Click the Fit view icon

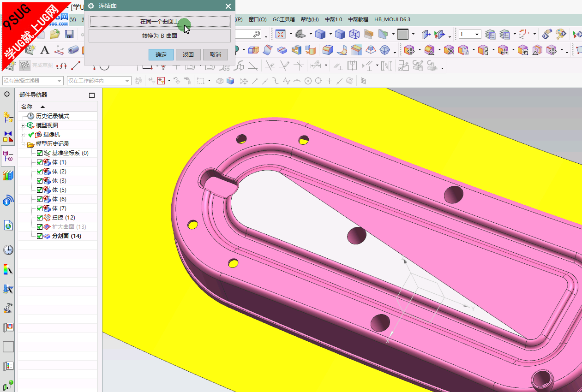[281, 34]
